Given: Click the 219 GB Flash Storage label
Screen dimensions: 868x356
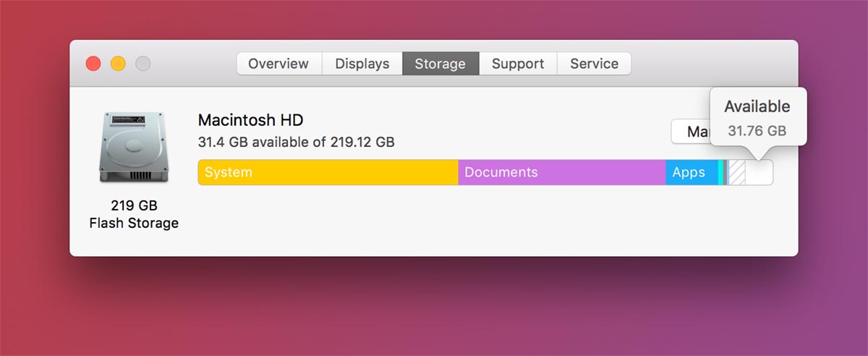Looking at the screenshot, I should pyautogui.click(x=134, y=214).
